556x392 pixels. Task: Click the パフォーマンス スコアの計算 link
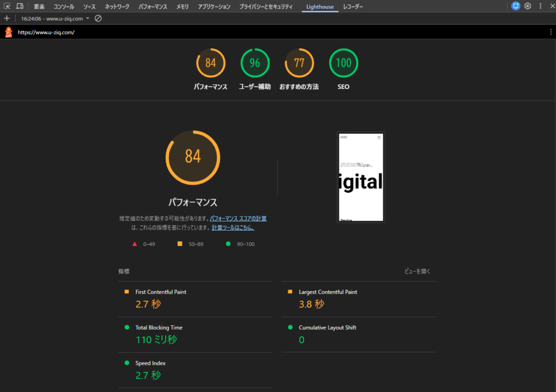pos(238,219)
